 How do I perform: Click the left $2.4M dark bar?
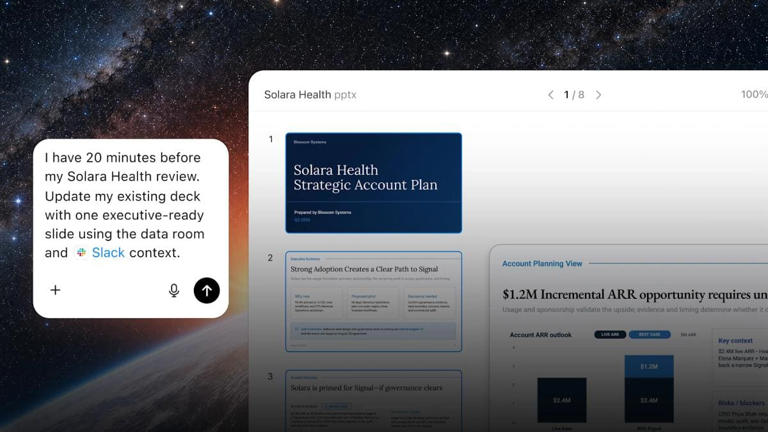562,400
